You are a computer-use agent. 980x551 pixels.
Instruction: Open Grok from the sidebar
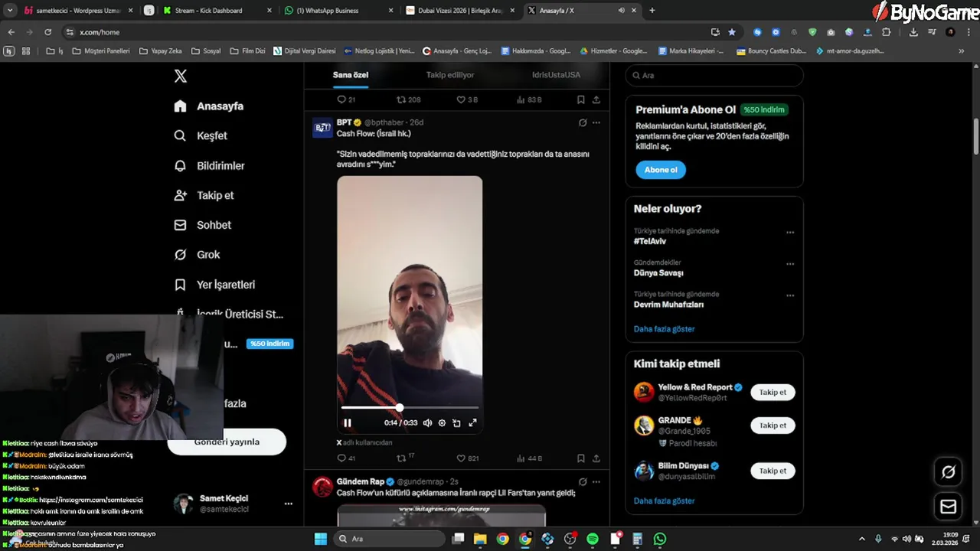[197, 255]
